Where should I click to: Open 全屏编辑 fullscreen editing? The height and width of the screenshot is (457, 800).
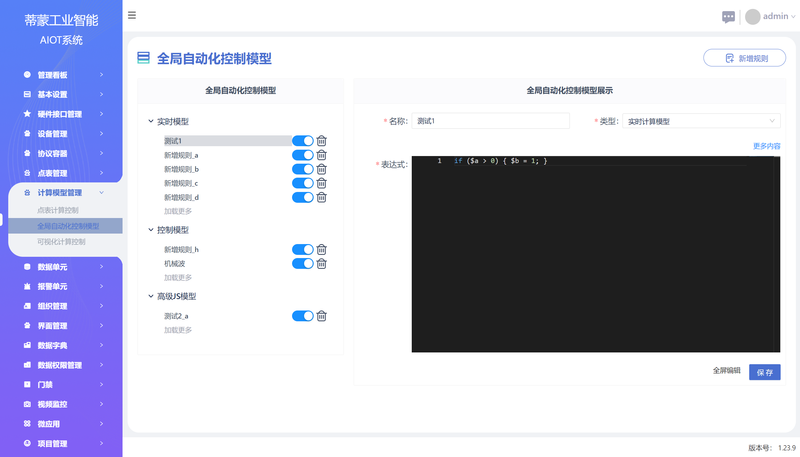(726, 371)
